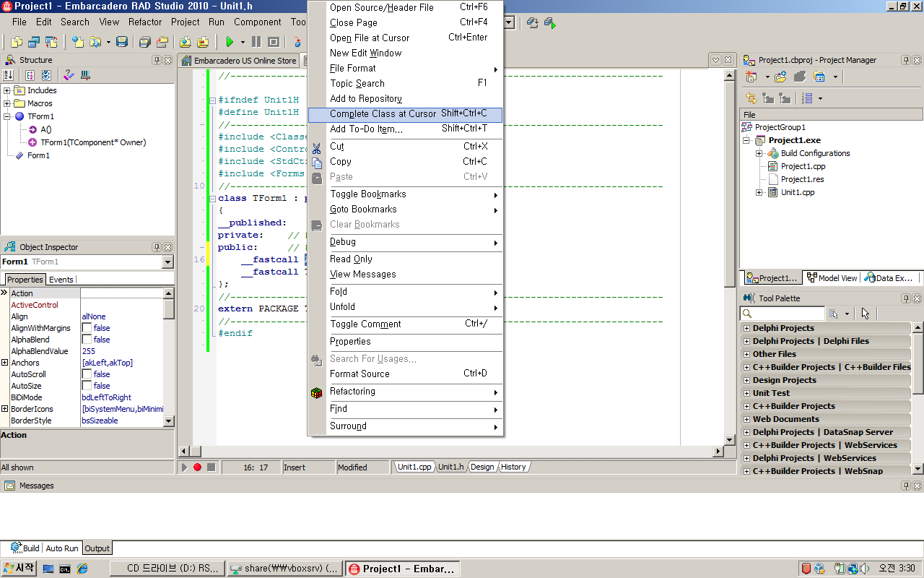Switch to the Unit1.cpp editor tab
Image resolution: width=924 pixels, height=578 pixels.
(414, 467)
